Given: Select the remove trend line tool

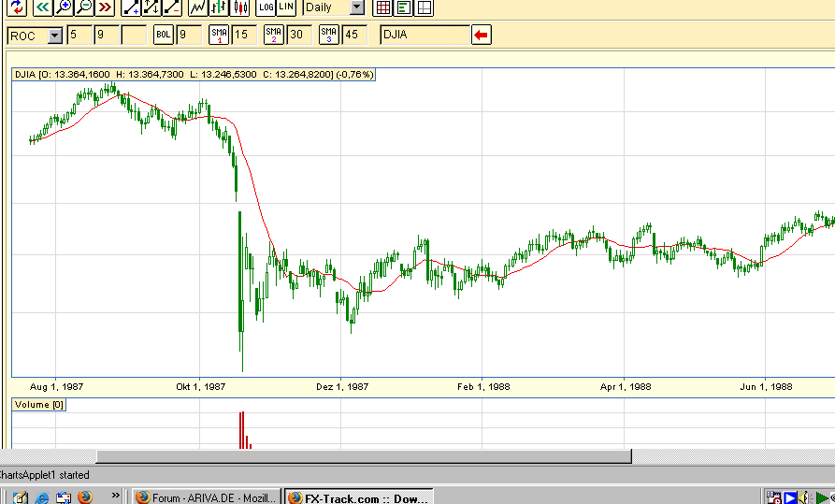Looking at the screenshot, I should coord(172,7).
